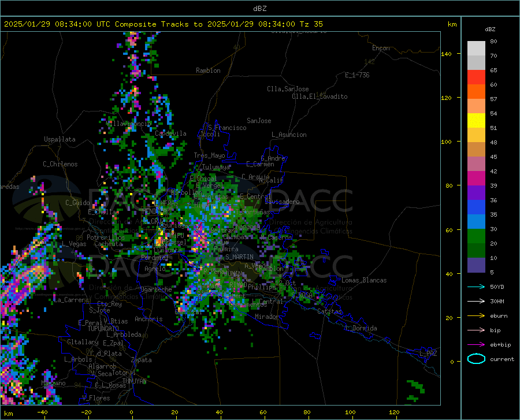The width and height of the screenshot is (520, 420).
Task: Click the L_Vegas map label
Action: (74, 244)
